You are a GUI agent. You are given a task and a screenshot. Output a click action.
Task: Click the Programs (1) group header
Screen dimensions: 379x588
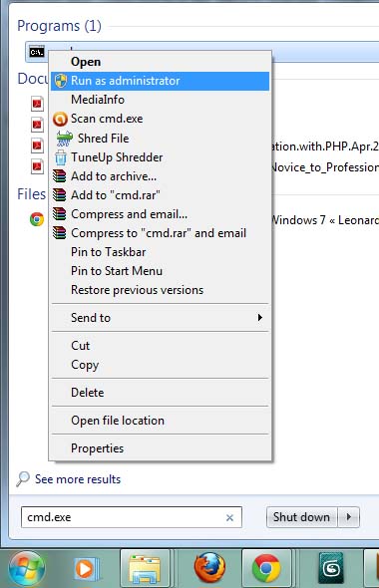(59, 26)
